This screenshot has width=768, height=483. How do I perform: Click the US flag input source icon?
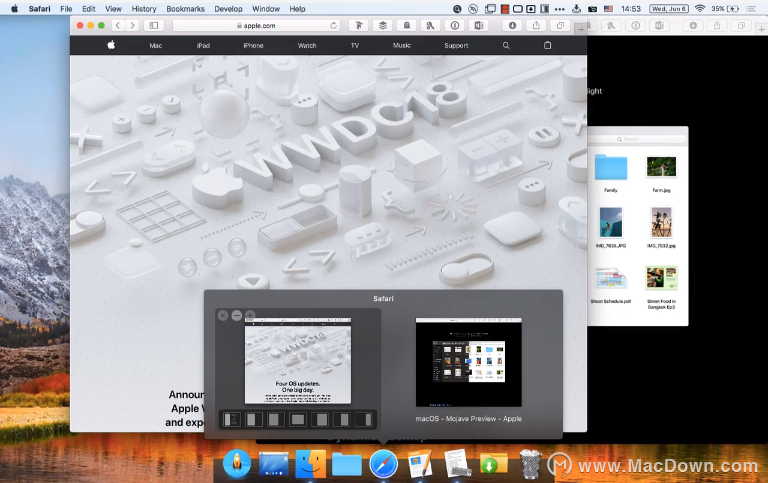pyautogui.click(x=608, y=8)
